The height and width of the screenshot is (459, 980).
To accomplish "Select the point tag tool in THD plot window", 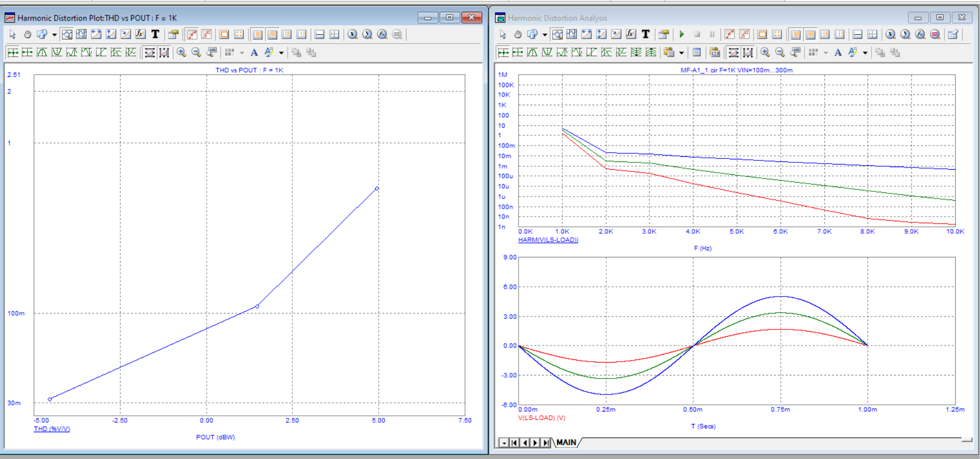I will point(126,35).
